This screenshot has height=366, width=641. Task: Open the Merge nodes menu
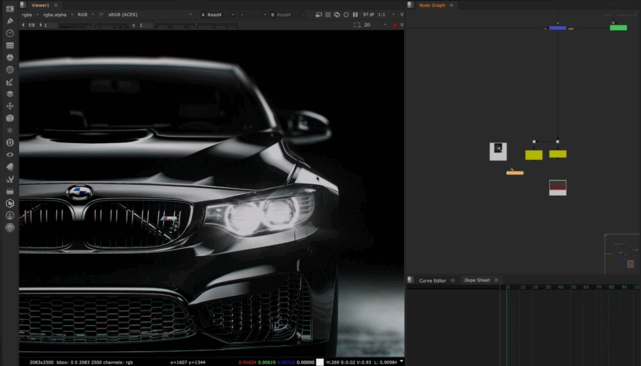point(10,94)
